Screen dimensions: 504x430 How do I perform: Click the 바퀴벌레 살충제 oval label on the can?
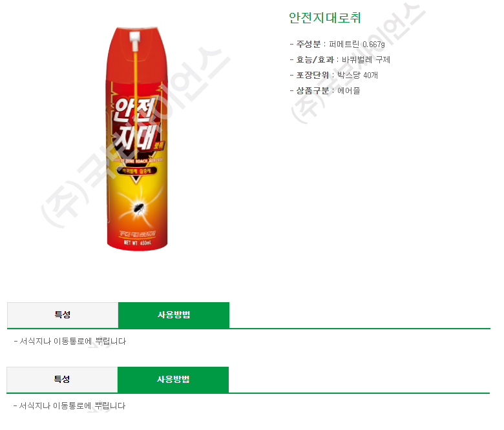click(136, 171)
